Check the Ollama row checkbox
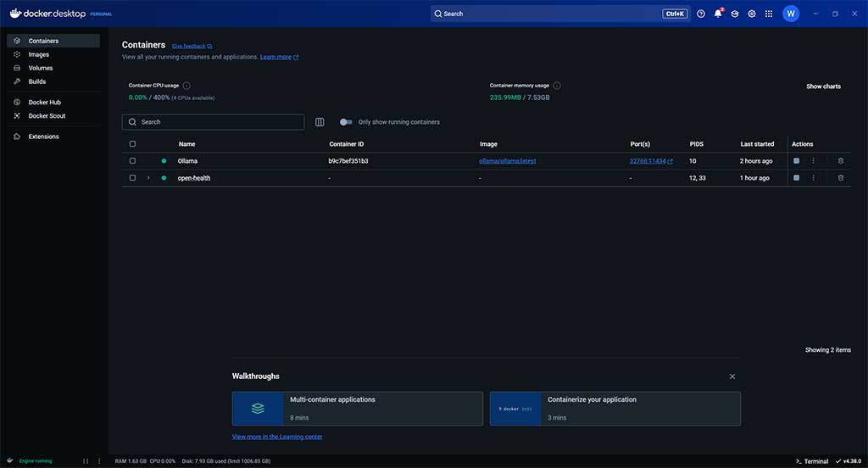 coord(132,160)
